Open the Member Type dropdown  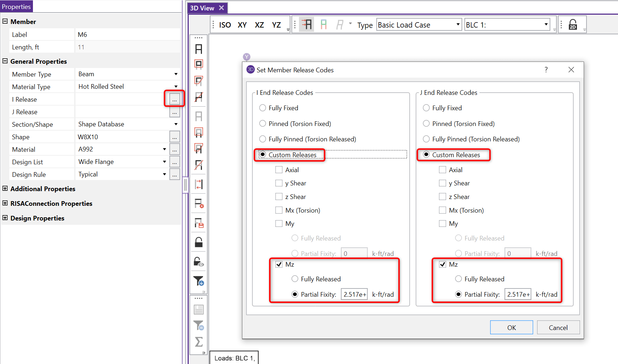pyautogui.click(x=176, y=74)
